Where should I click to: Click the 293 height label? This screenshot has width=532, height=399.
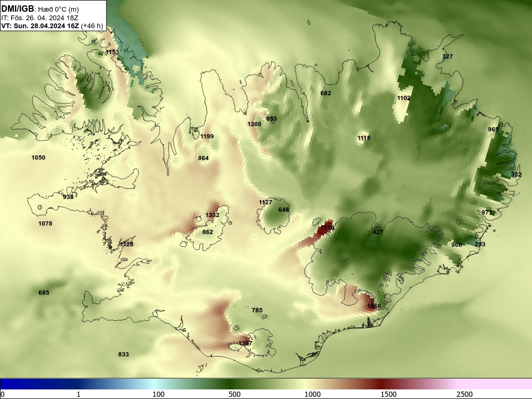click(480, 244)
